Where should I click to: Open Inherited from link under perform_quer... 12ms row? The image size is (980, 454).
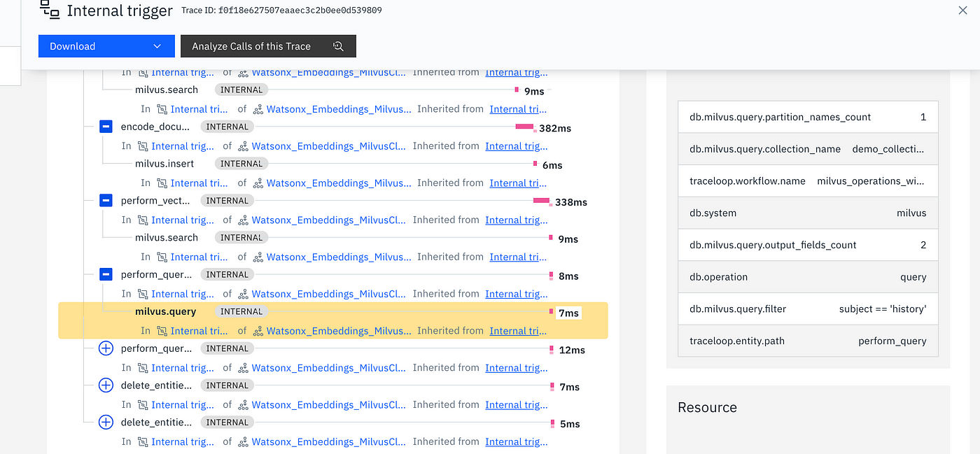[x=516, y=368]
